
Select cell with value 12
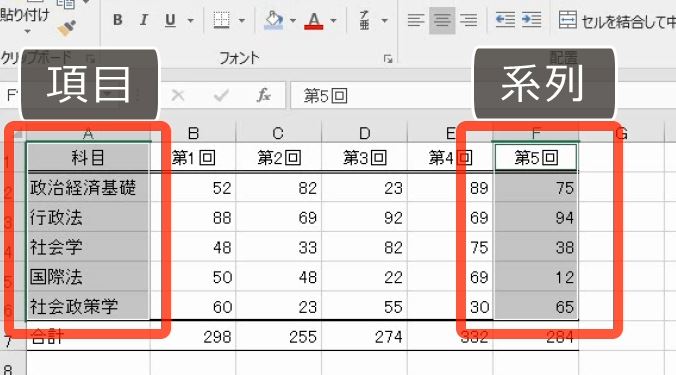tap(536, 277)
